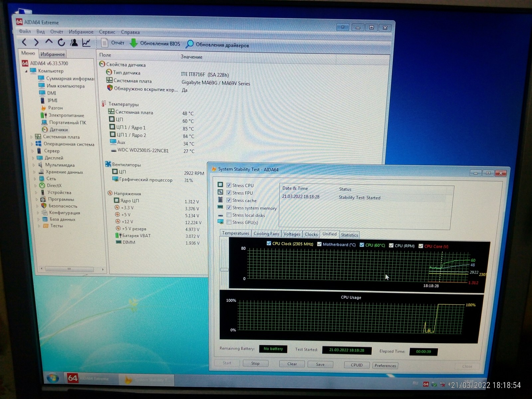Image resolution: width=532 pixels, height=399 pixels.
Task: Switch to the Избранное sidebar tab
Action: click(x=53, y=54)
